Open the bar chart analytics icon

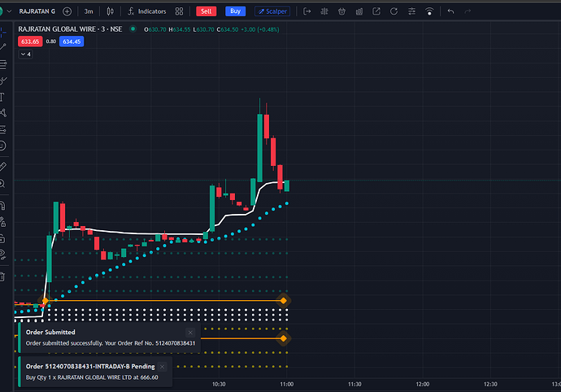click(359, 11)
